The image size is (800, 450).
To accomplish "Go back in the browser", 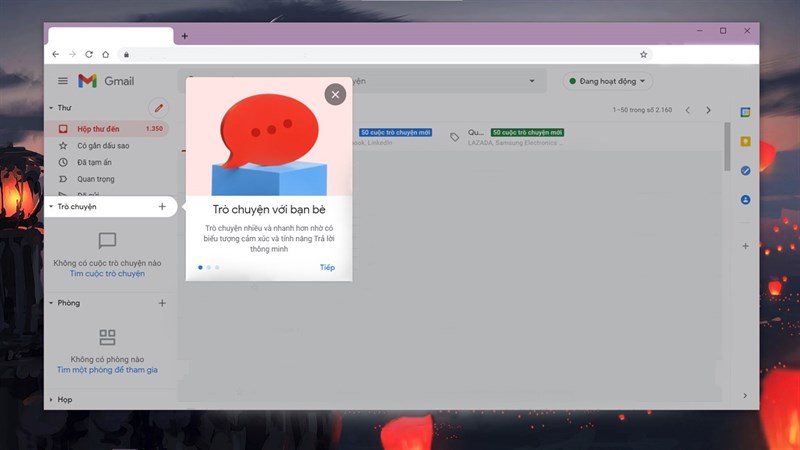I will click(56, 54).
